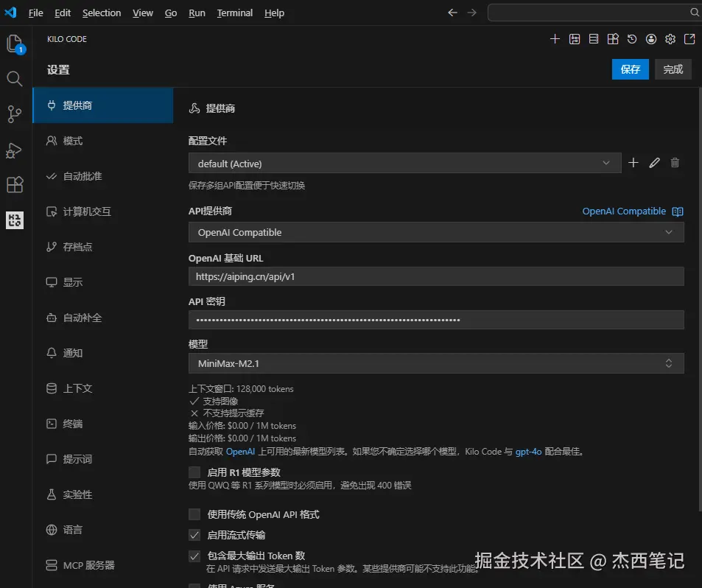Viewport: 702px width, 588px height.
Task: Click the OpenAI 基础 URL input field
Action: coord(436,276)
